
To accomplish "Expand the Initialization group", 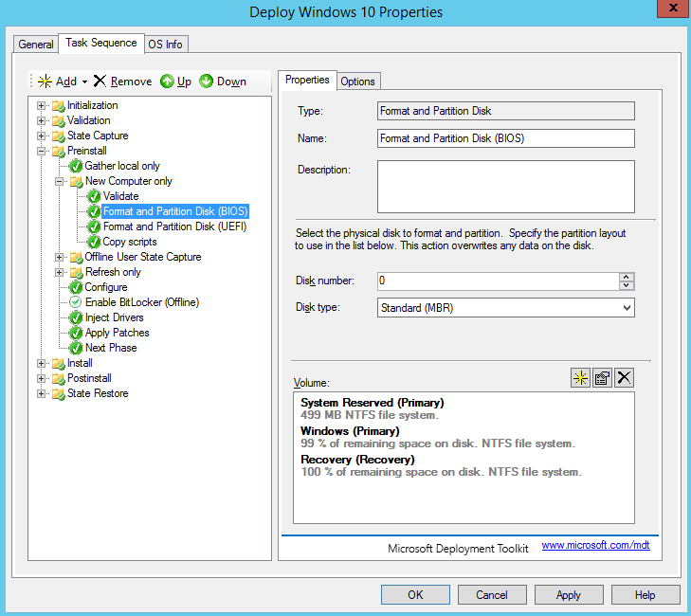I will click(x=41, y=106).
